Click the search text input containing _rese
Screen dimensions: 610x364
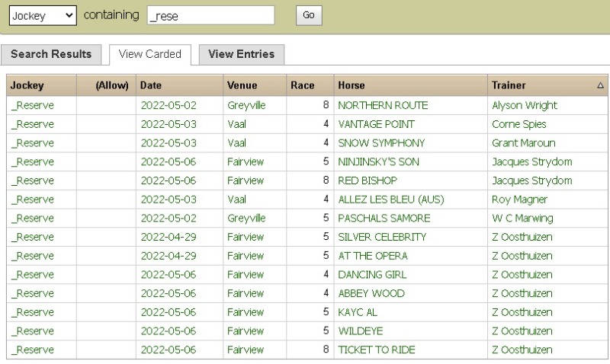210,15
